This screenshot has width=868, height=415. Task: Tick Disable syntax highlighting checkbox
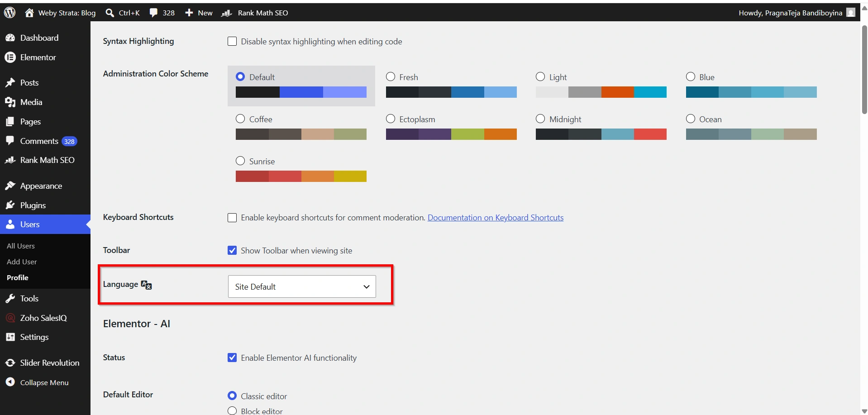coord(232,42)
